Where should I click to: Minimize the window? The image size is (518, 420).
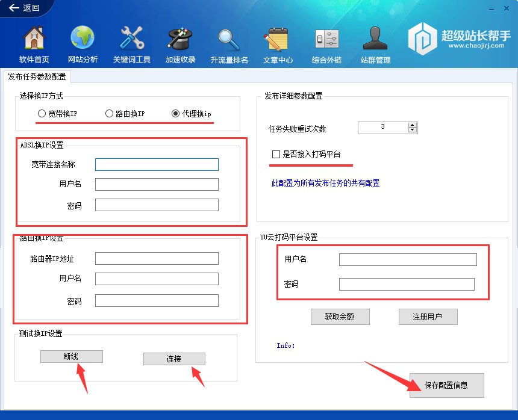pyautogui.click(x=491, y=9)
